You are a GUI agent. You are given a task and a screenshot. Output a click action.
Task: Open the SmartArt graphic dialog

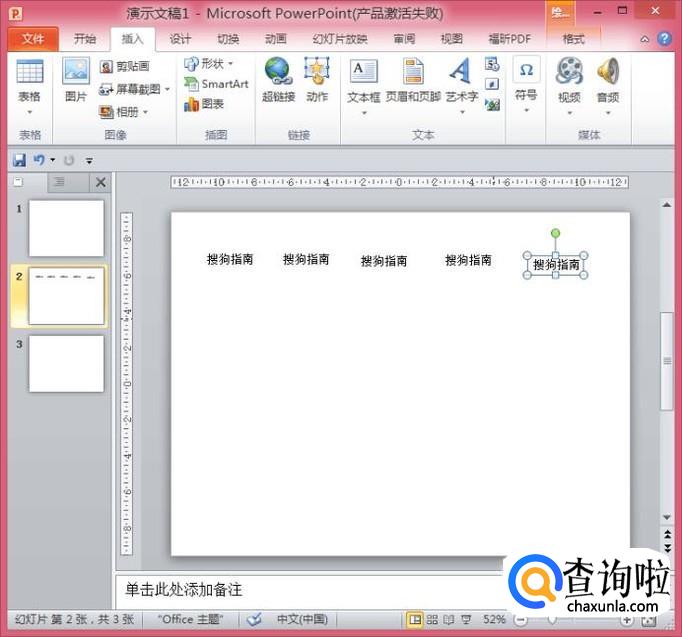click(216, 84)
